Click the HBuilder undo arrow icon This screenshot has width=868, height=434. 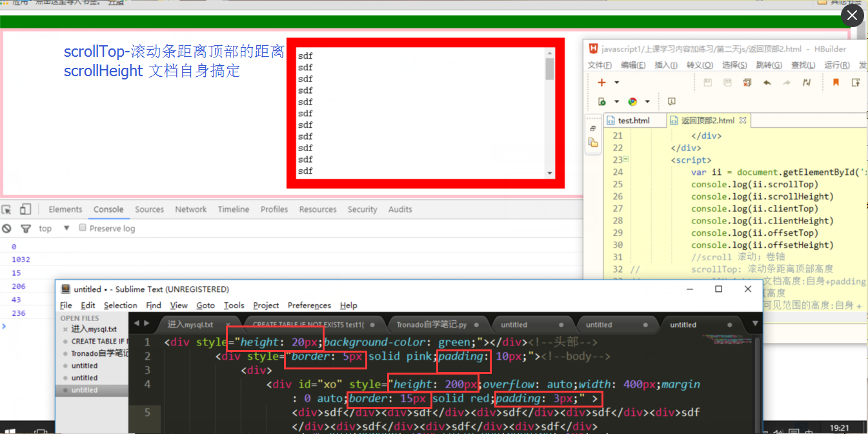click(x=767, y=83)
